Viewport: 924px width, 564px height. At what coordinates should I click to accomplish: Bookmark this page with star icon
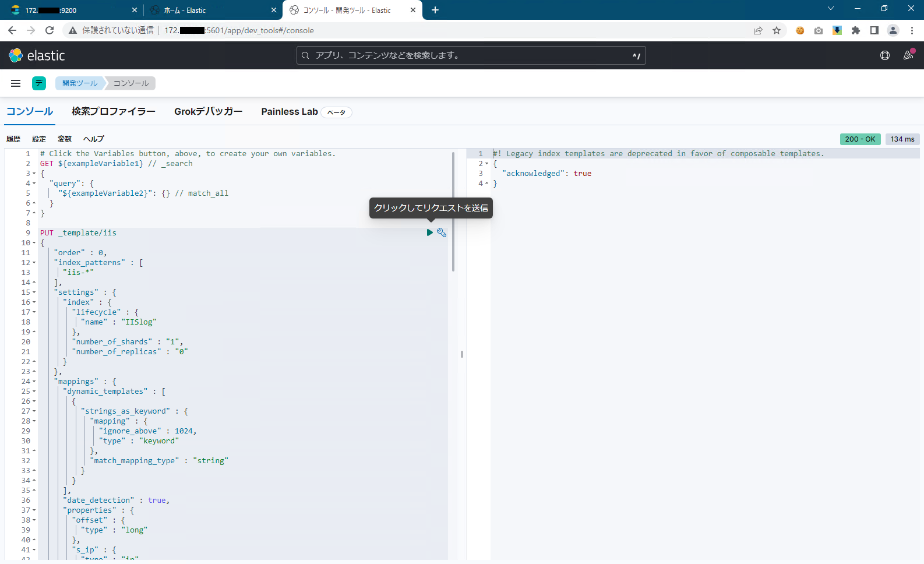tap(777, 30)
